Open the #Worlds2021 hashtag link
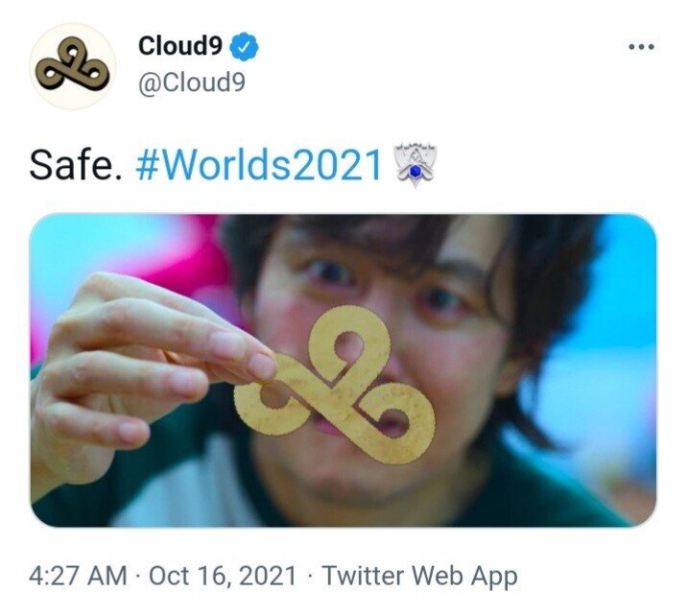Viewport: 689px width, 616px height. click(258, 166)
